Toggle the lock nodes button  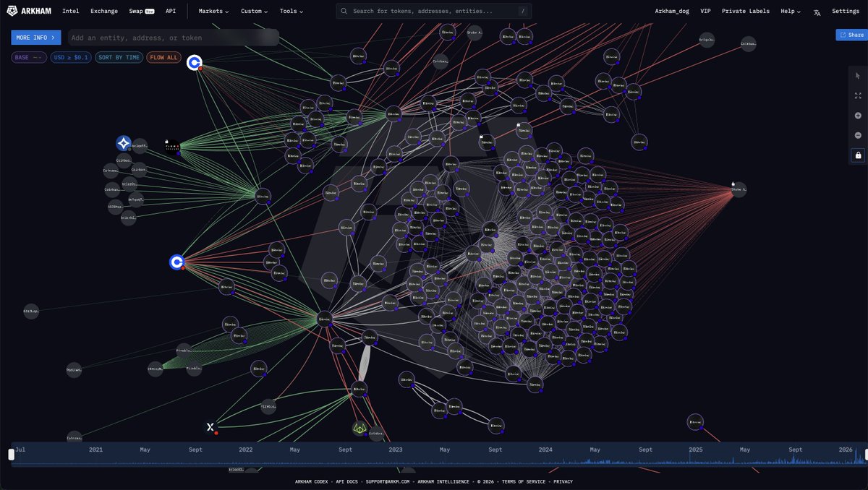[858, 155]
